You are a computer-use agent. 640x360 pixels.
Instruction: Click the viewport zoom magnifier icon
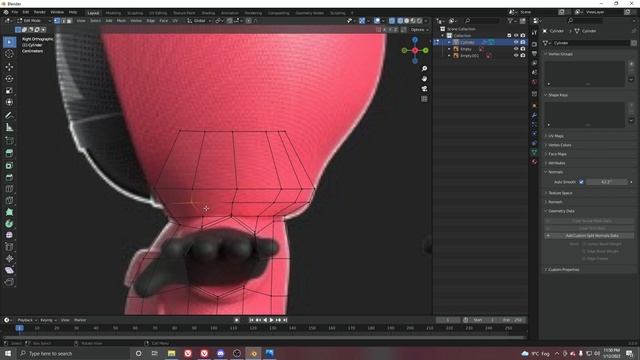click(x=424, y=69)
